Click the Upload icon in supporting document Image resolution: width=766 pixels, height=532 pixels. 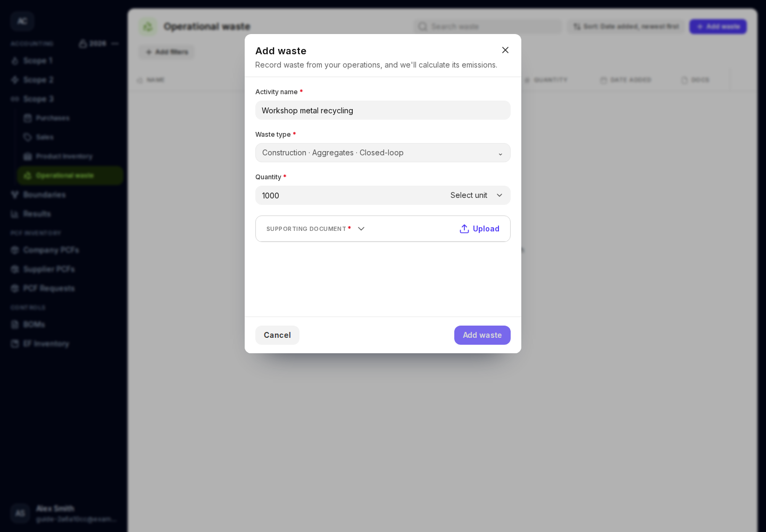[x=464, y=229]
